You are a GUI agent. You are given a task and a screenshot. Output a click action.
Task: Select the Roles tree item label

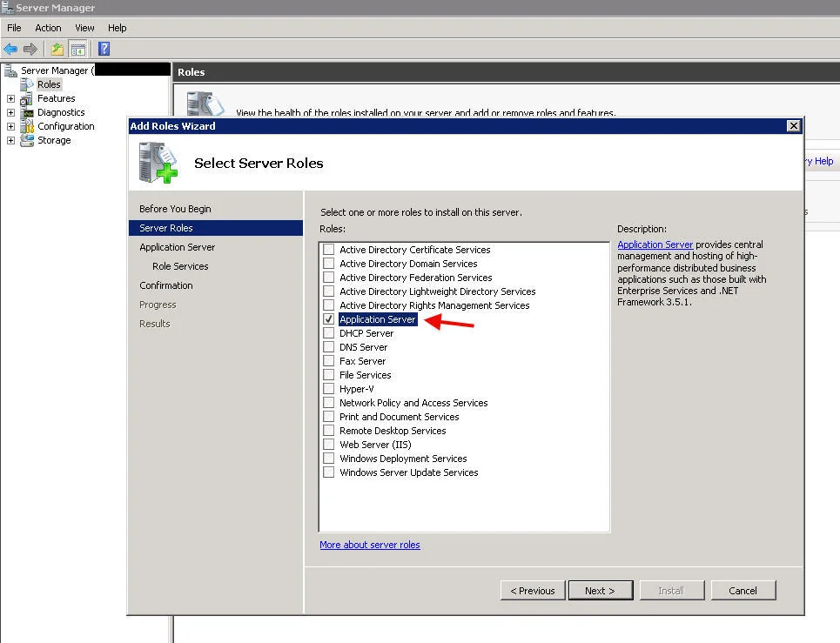pyautogui.click(x=49, y=84)
